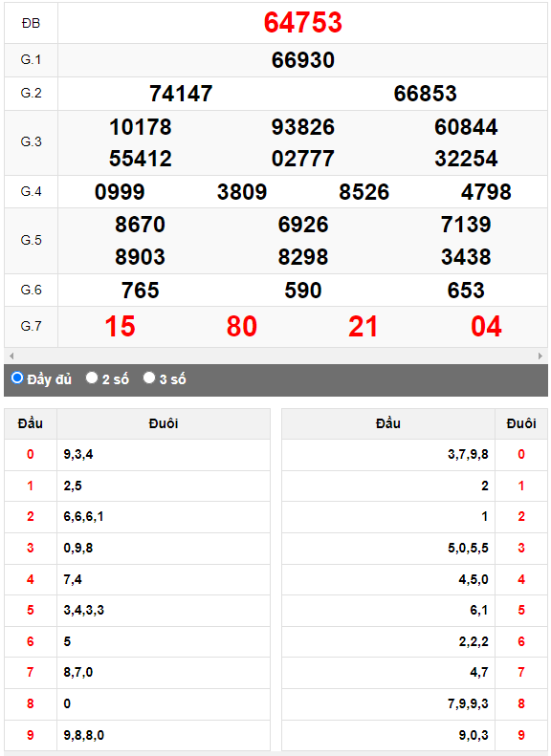This screenshot has width=551, height=756.
Task: Select the "Đầy đủ" radio option
Action: click(17, 378)
